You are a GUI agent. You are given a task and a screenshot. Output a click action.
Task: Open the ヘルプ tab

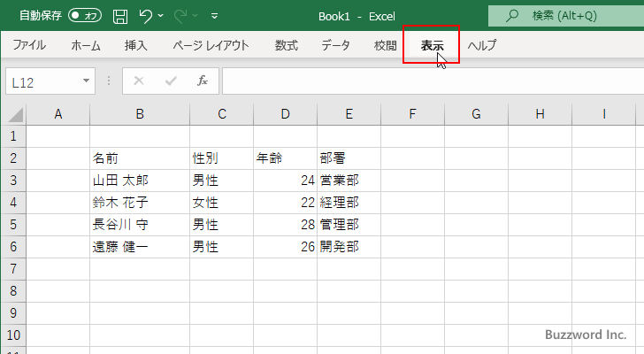coord(482,45)
